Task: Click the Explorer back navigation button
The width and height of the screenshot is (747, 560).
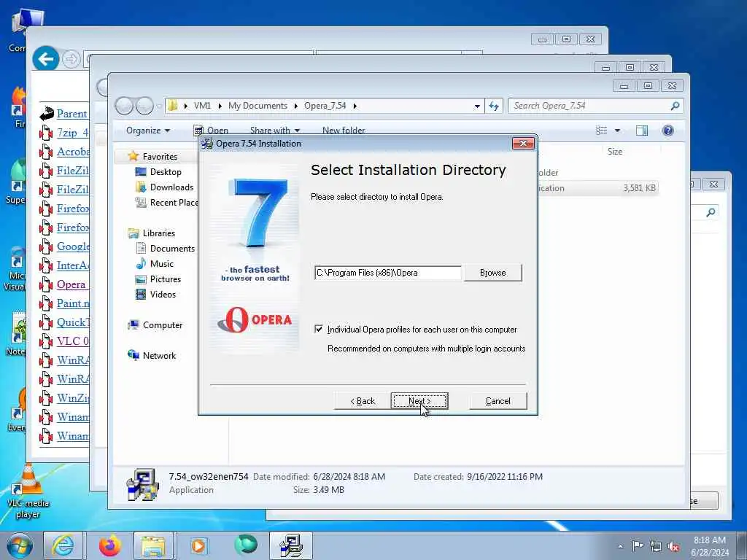Action: [124, 106]
